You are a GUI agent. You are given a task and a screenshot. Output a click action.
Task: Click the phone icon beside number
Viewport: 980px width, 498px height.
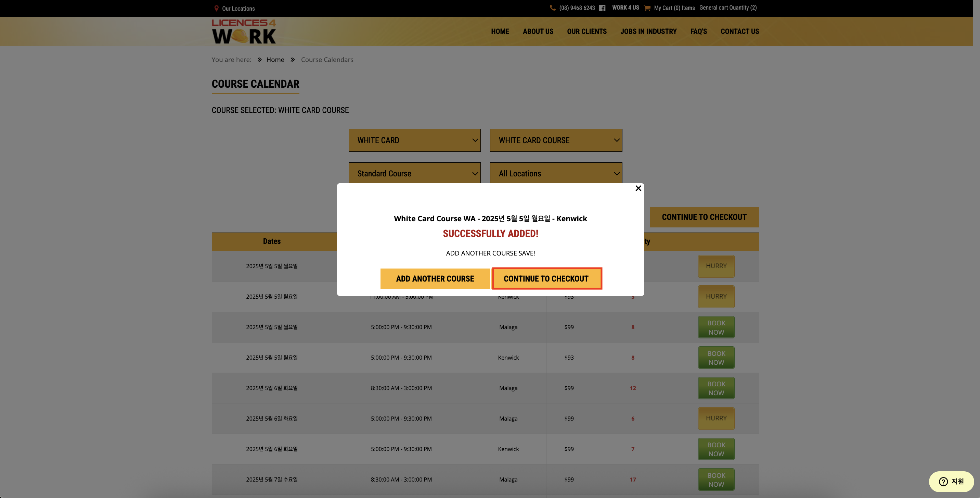click(553, 8)
